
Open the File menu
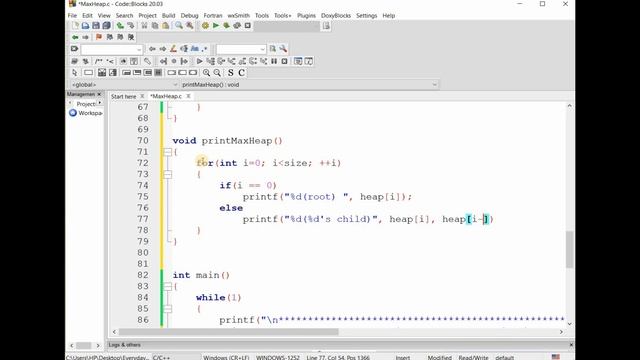(x=72, y=16)
